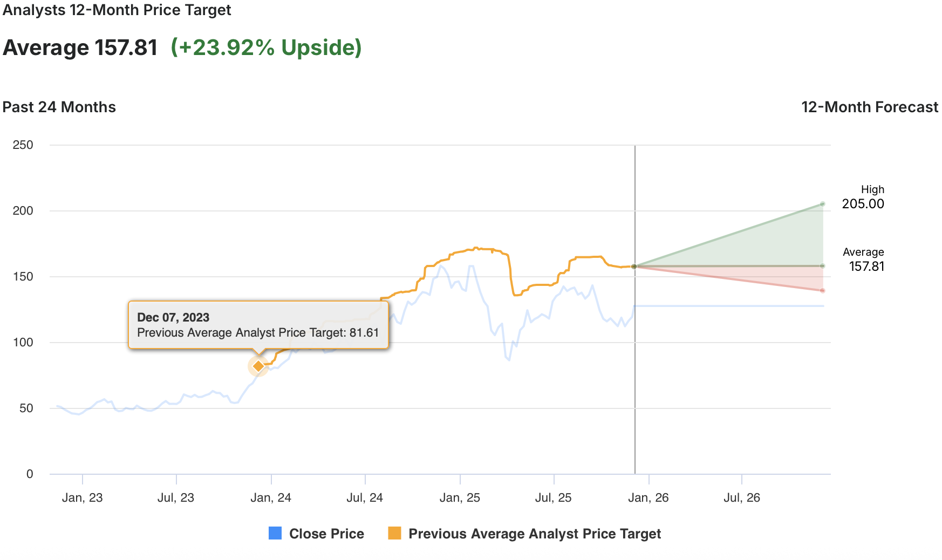Click the High forecast endpoint dot

coord(822,204)
